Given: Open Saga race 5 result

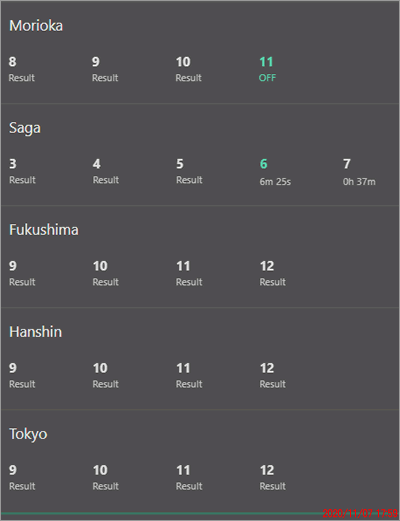Looking at the screenshot, I should tap(189, 171).
